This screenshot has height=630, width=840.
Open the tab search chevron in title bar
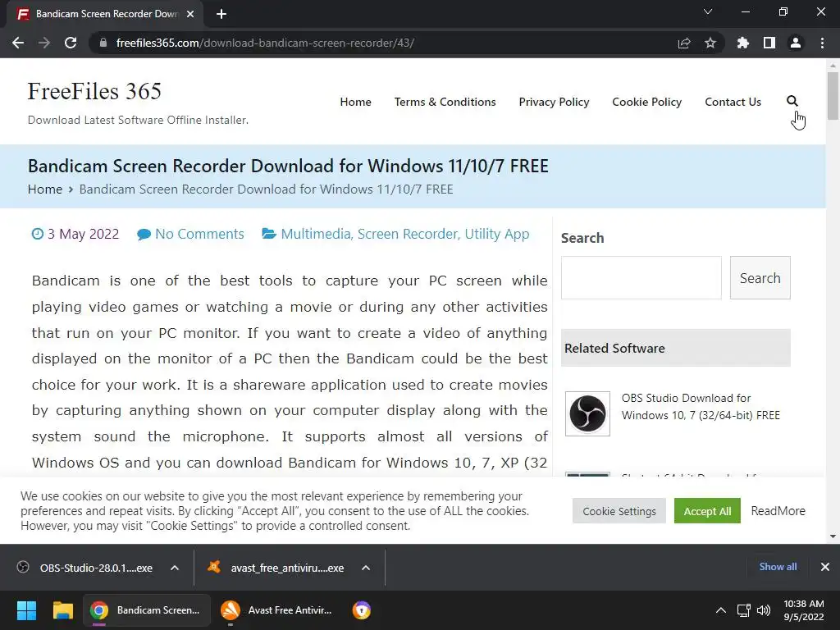click(708, 11)
